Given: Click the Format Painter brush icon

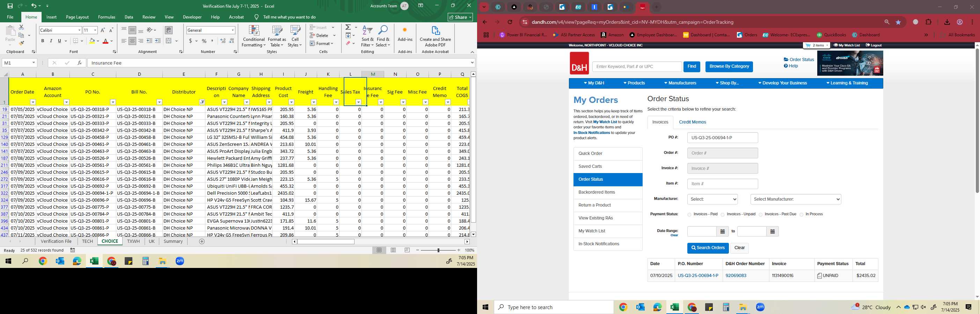Looking at the screenshot, I should click(22, 43).
